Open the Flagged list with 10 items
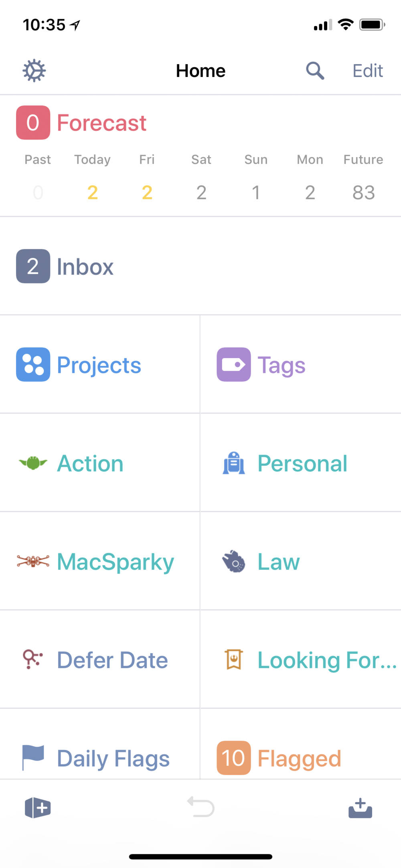The image size is (401, 868). (299, 758)
